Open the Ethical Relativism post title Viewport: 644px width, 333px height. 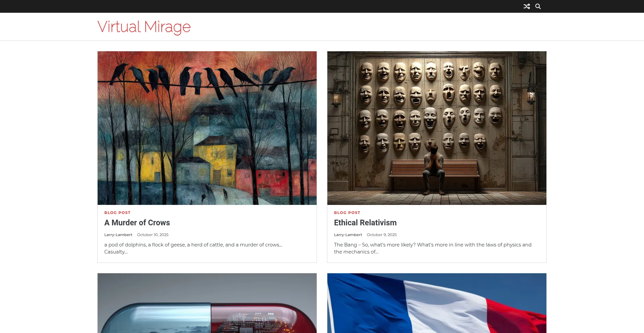coord(365,223)
